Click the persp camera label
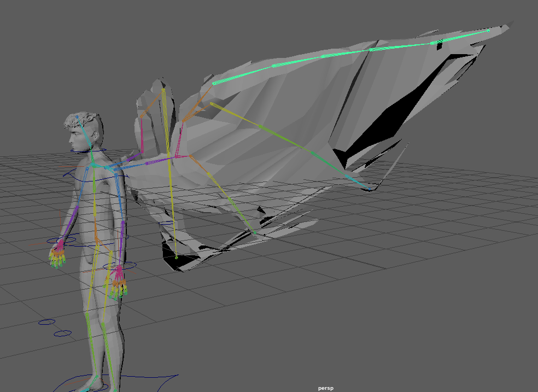Viewport: 538px width, 392px height. (325, 388)
